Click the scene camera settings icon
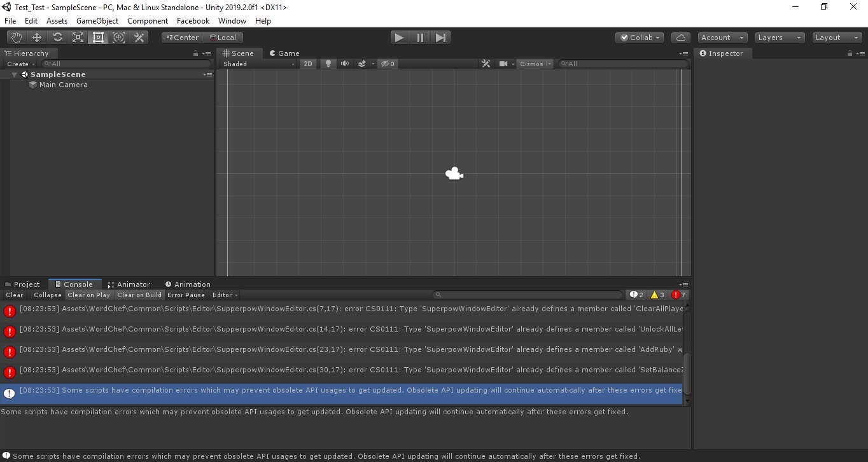Image resolution: width=868 pixels, height=462 pixels. click(x=503, y=64)
